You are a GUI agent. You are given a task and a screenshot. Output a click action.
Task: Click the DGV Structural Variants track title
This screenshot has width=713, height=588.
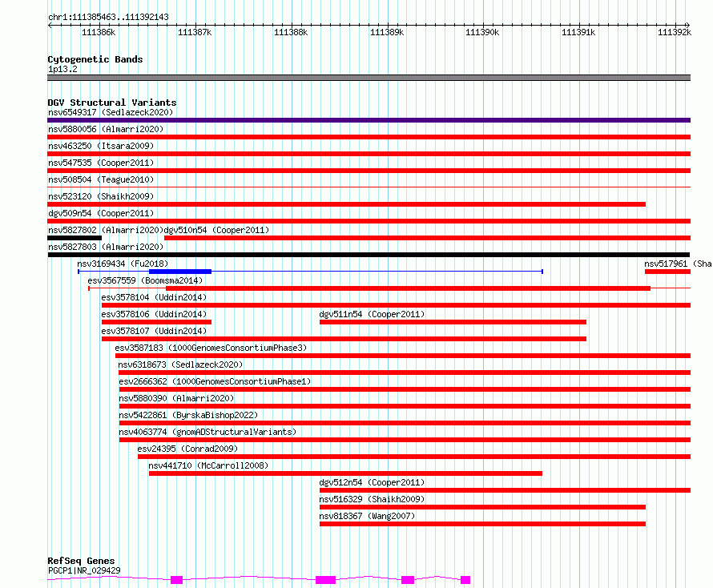pyautogui.click(x=112, y=103)
